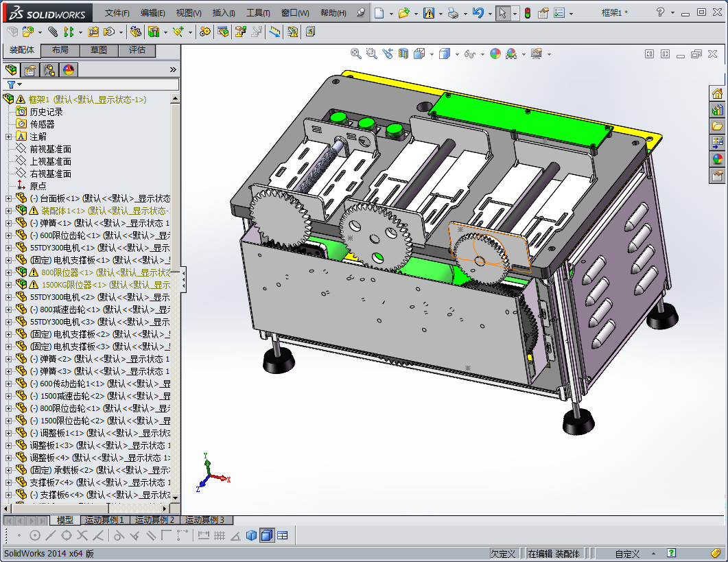The width and height of the screenshot is (728, 562).
Task: Open the 文件(F) menu
Action: (117, 13)
